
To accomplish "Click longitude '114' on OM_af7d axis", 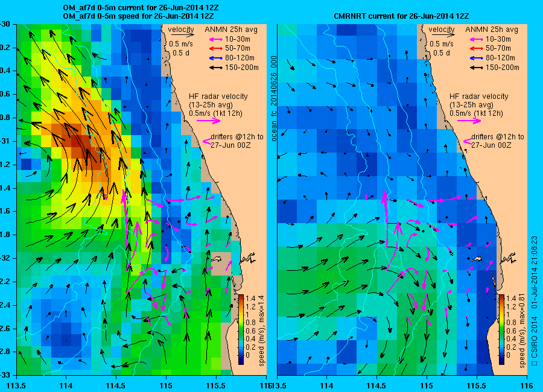I will point(66,385).
